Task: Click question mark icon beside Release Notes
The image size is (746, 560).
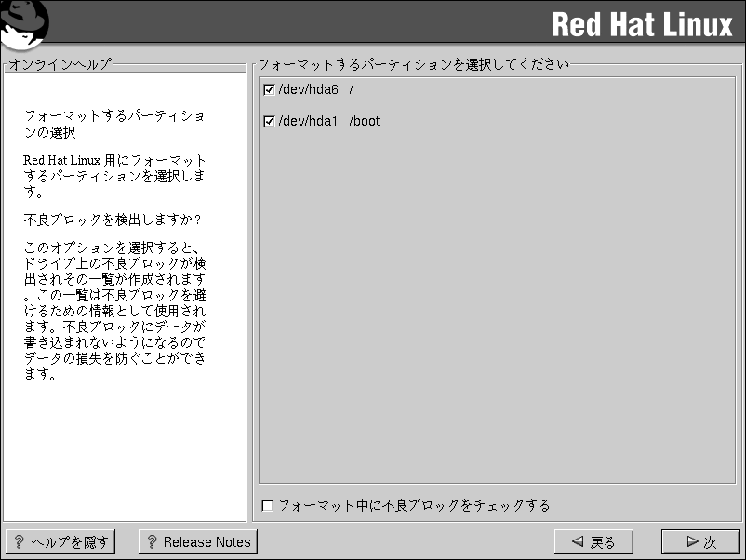Action: click(152, 542)
